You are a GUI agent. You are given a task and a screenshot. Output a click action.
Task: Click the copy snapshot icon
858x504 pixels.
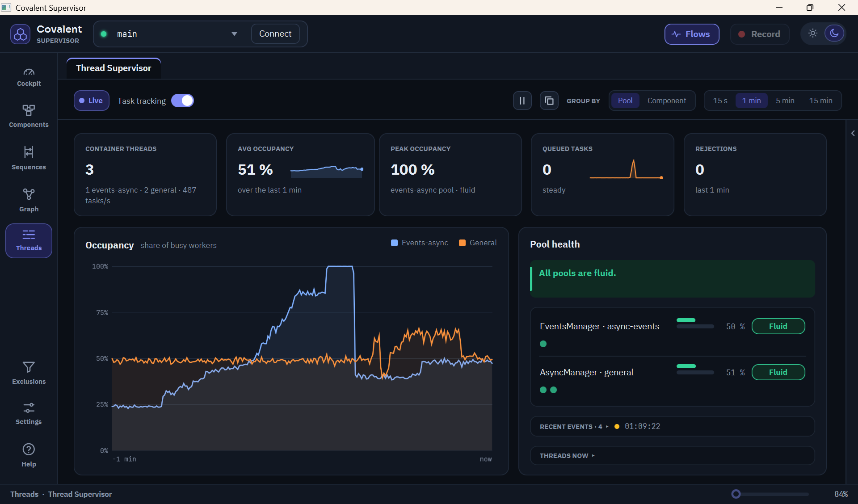pos(549,101)
